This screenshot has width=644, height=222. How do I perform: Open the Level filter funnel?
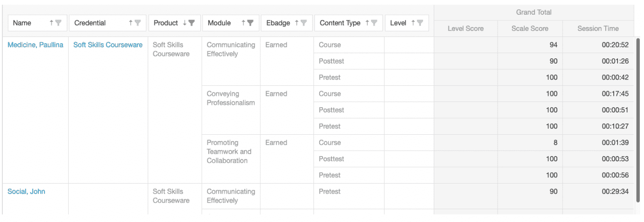[x=420, y=23]
